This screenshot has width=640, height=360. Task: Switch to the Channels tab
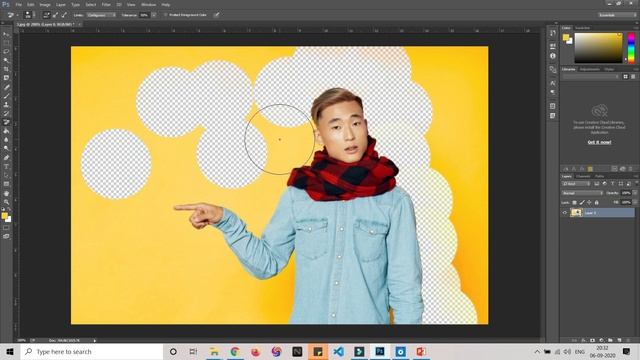pyautogui.click(x=583, y=176)
